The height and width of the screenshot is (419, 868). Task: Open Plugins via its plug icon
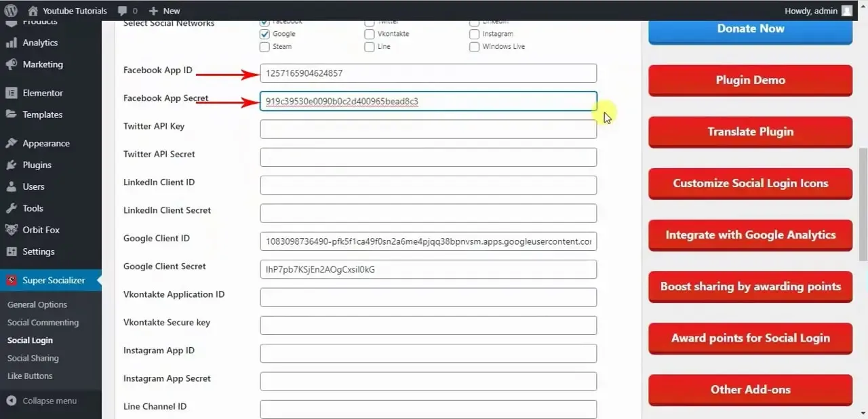[11, 165]
